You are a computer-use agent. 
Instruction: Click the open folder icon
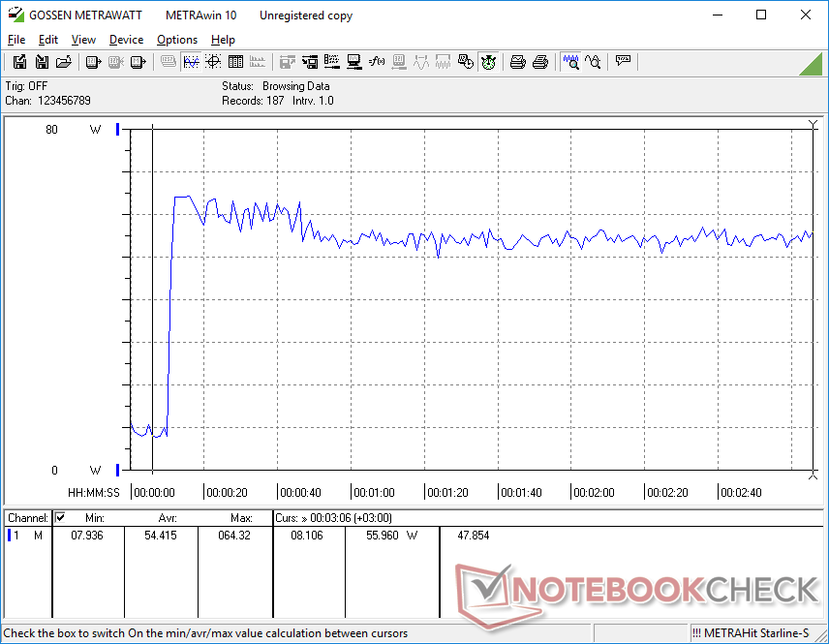pos(64,62)
